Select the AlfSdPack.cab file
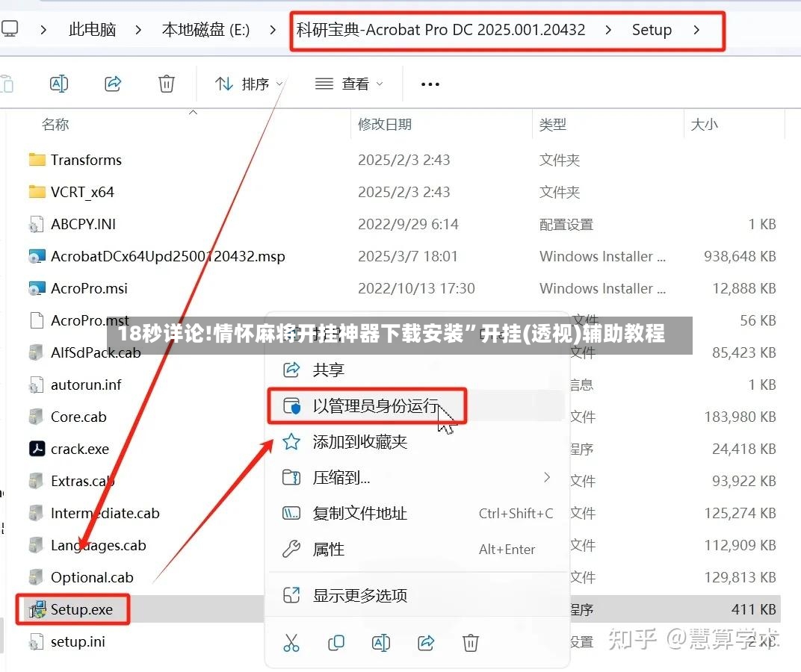801x672 pixels. pos(96,353)
